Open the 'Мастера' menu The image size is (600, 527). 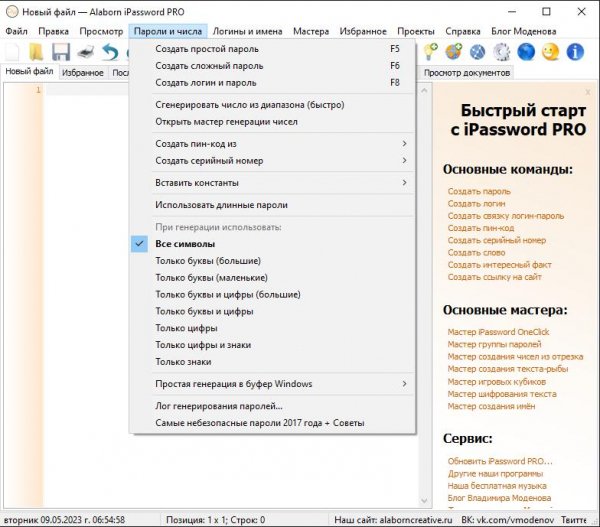311,31
